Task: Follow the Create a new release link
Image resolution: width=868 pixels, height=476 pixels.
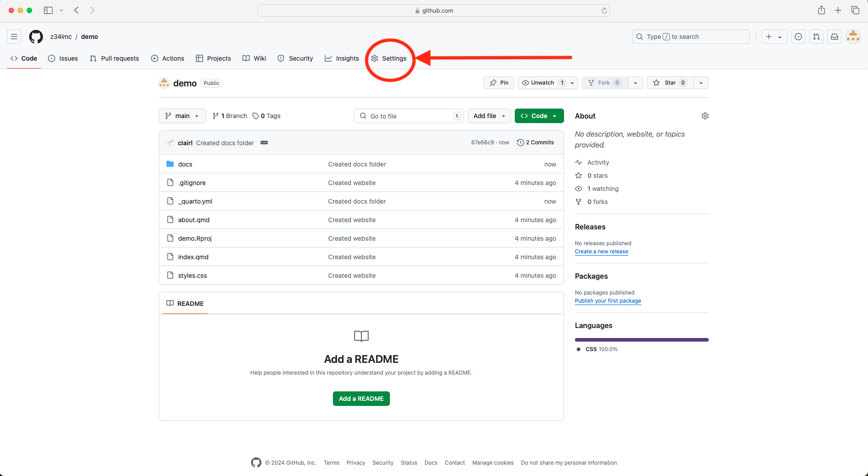Action: coord(601,252)
